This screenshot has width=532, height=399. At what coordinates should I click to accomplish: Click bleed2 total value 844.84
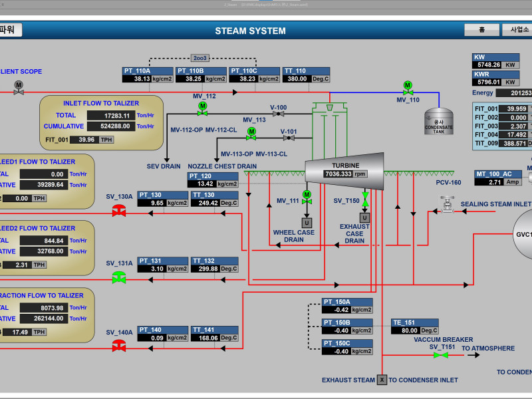click(44, 241)
